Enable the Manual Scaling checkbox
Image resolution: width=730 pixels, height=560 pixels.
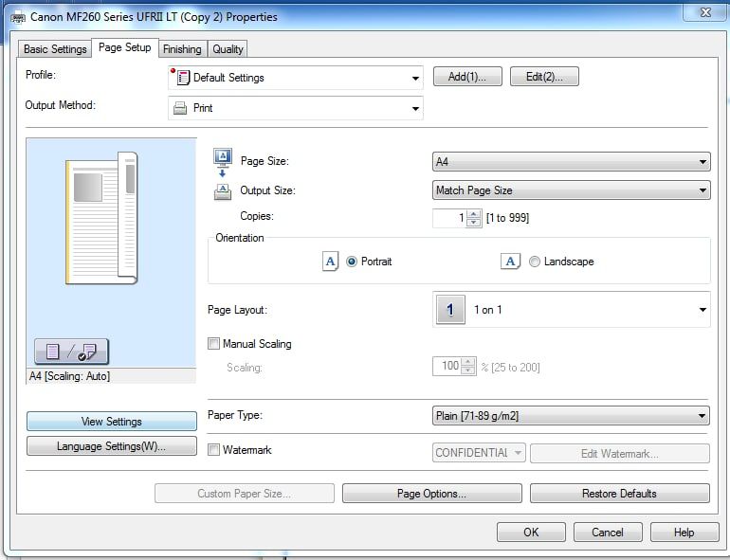click(214, 344)
